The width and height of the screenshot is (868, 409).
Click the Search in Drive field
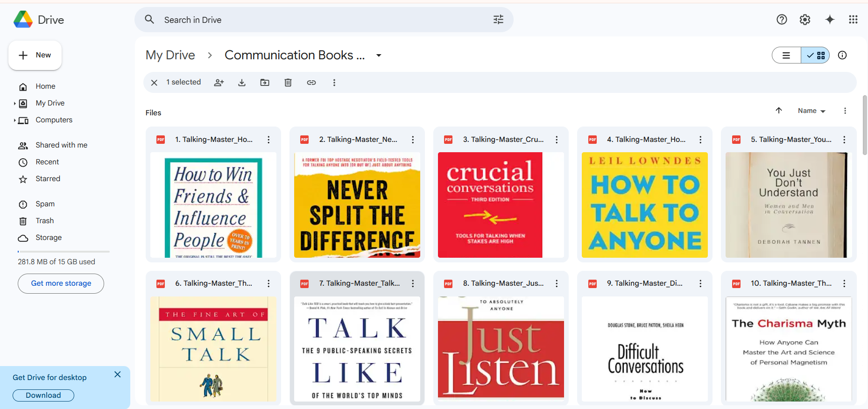(x=324, y=20)
